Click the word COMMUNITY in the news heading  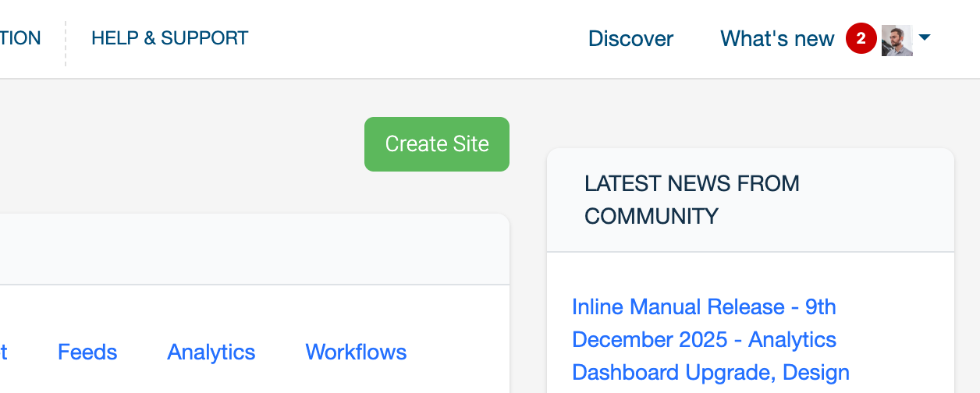click(x=651, y=216)
